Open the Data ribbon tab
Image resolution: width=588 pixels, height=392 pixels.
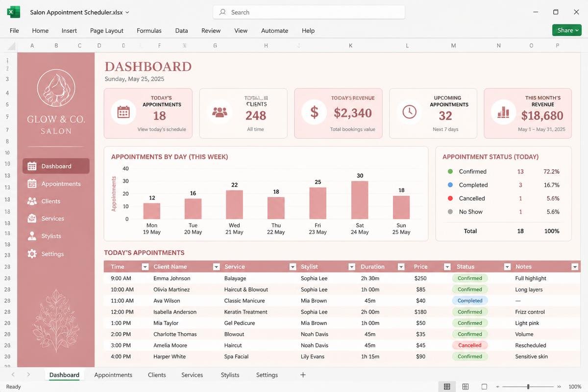181,30
